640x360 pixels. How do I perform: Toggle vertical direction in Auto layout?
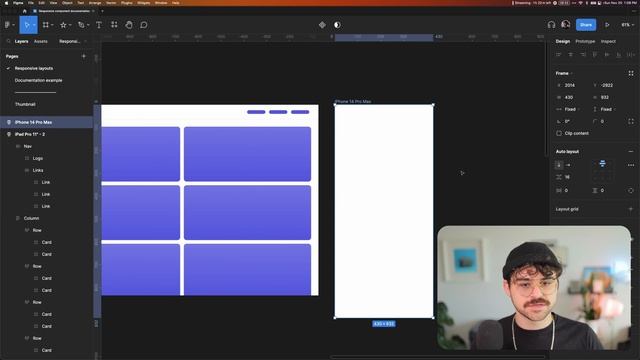[x=559, y=165]
